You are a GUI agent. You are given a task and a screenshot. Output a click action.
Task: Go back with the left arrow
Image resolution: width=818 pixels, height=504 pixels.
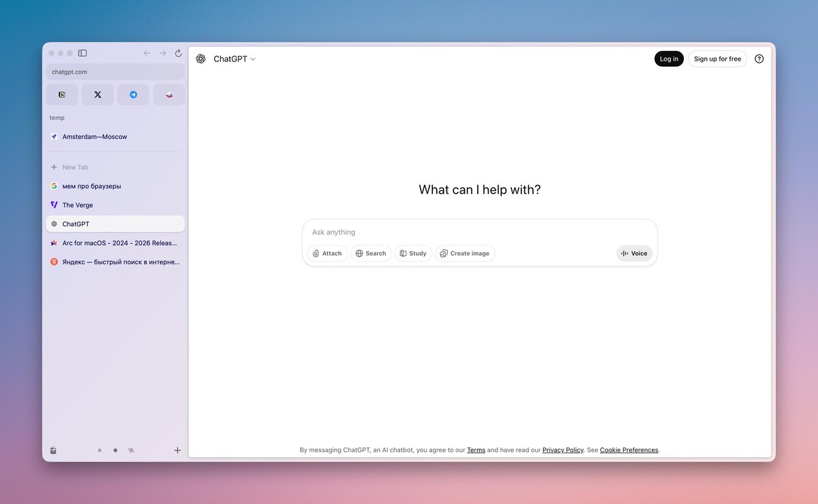pyautogui.click(x=147, y=53)
